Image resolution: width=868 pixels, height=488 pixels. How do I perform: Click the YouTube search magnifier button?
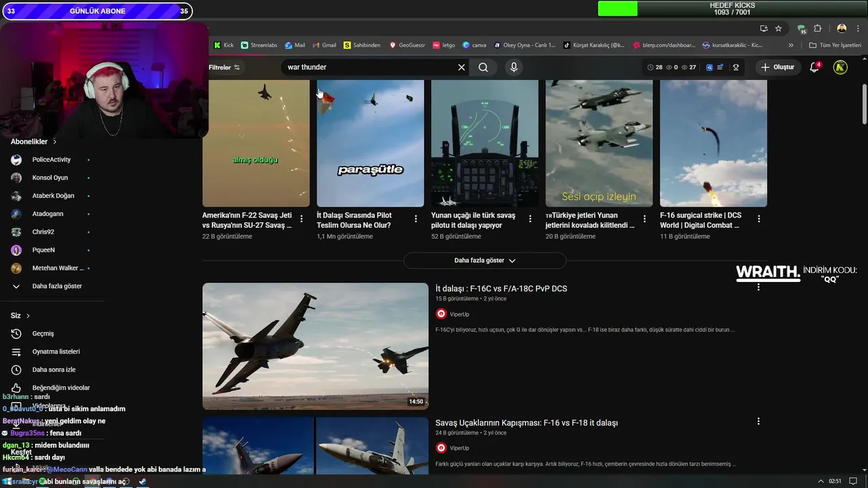483,67
